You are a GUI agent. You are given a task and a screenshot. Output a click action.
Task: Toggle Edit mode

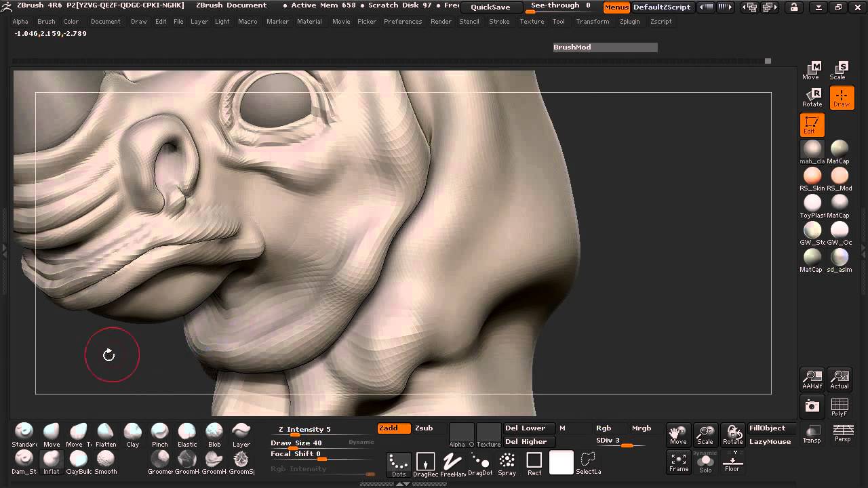tap(812, 125)
